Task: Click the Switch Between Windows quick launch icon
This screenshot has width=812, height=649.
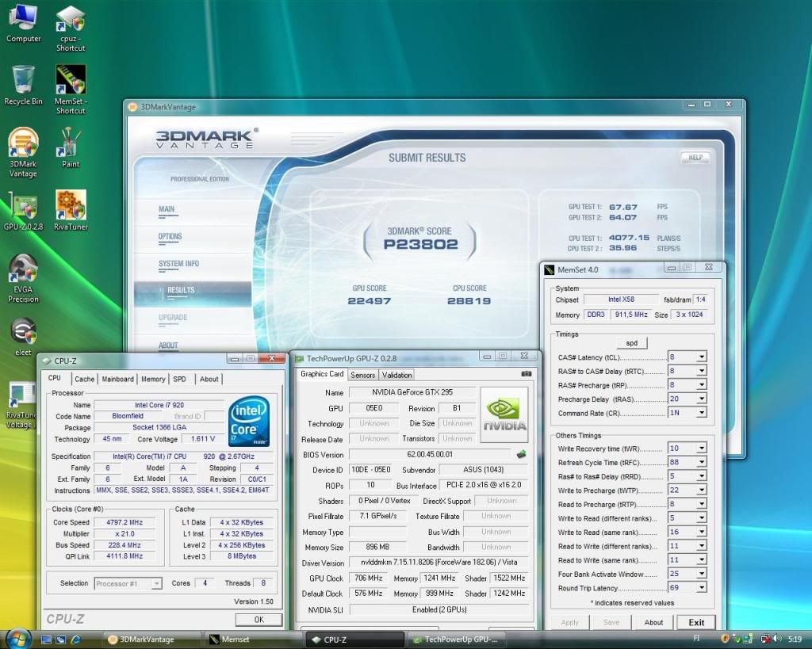Action: coord(60,639)
